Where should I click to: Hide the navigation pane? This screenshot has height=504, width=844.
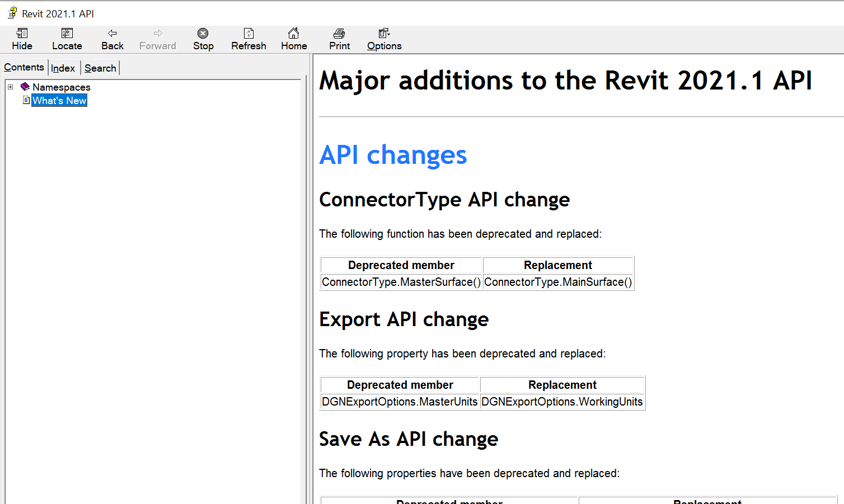(22, 38)
